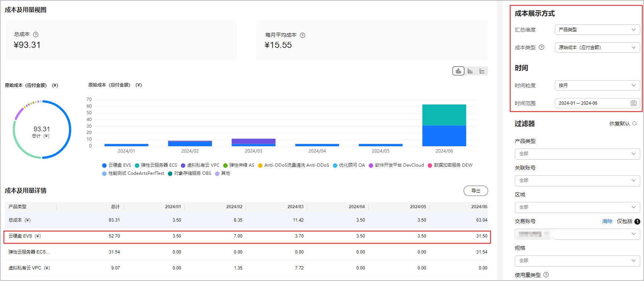Expand 交易账号 filter dropdown

pos(577,234)
